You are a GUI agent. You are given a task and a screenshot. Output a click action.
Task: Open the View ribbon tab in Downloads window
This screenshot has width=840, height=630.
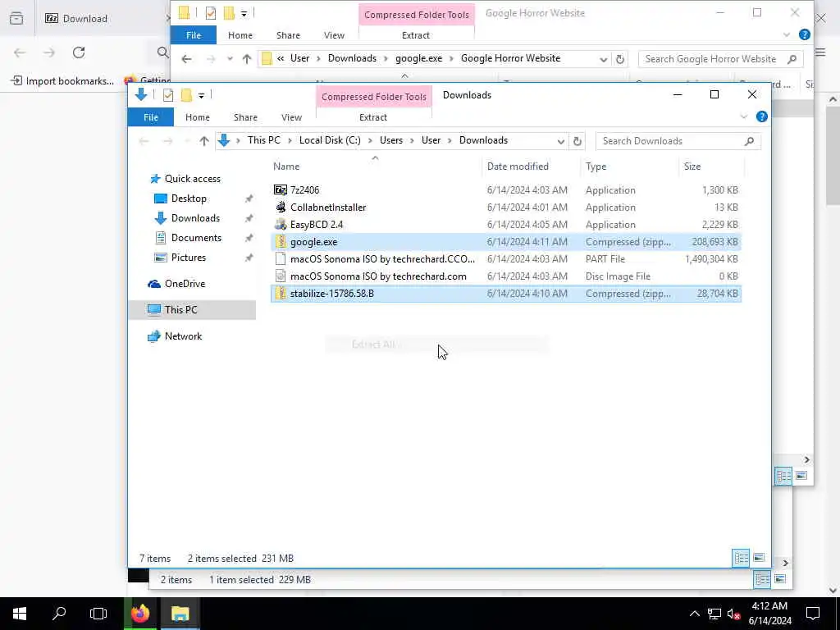click(291, 117)
